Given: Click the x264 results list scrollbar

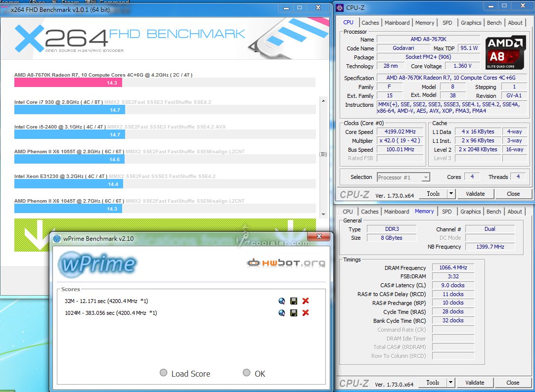Looking at the screenshot, I should pyautogui.click(x=323, y=154).
